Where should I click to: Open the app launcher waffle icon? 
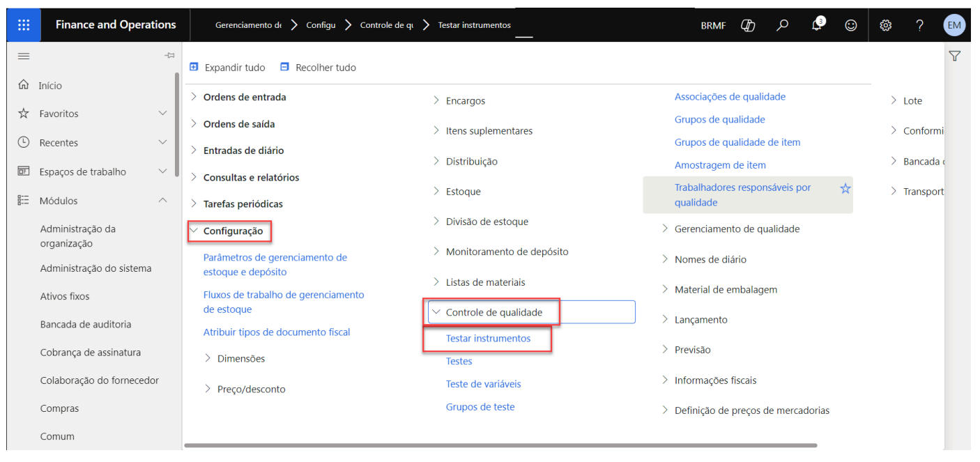[24, 25]
